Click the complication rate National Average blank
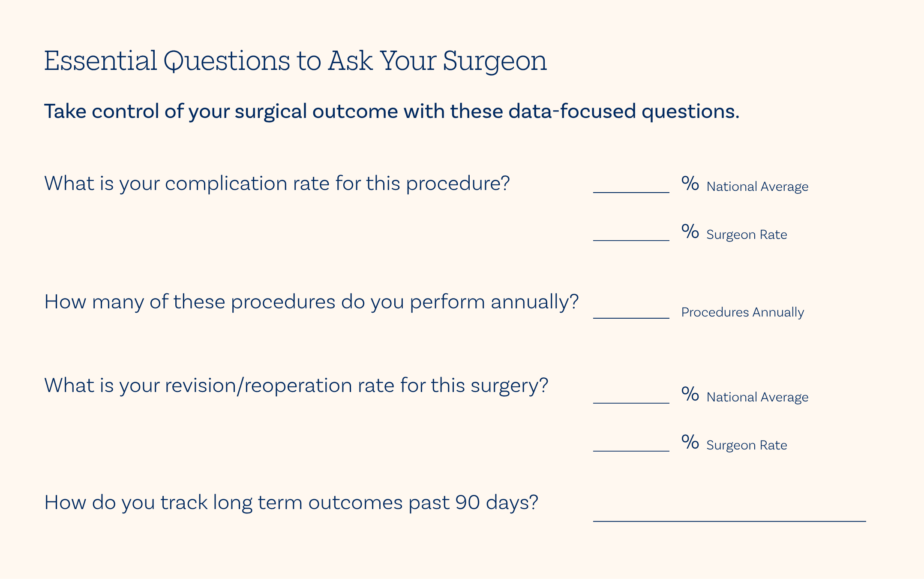Viewport: 924px width, 579px height. click(x=631, y=187)
